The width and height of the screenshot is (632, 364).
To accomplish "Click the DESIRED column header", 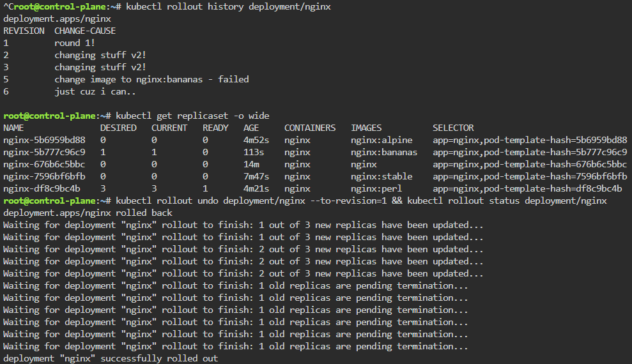I will [118, 128].
